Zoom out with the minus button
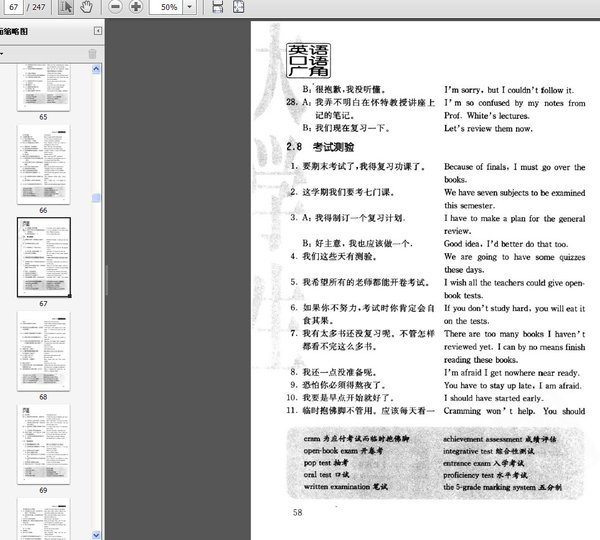 (x=115, y=7)
